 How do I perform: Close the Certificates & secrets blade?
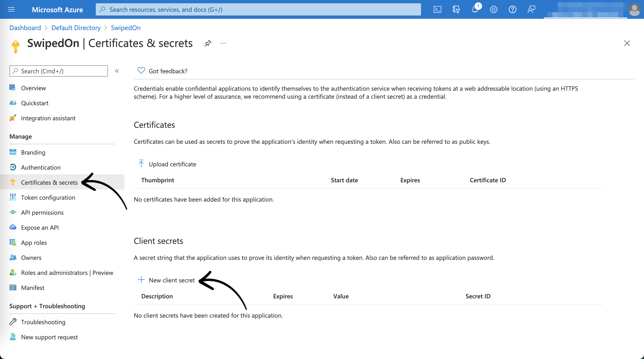click(x=627, y=43)
